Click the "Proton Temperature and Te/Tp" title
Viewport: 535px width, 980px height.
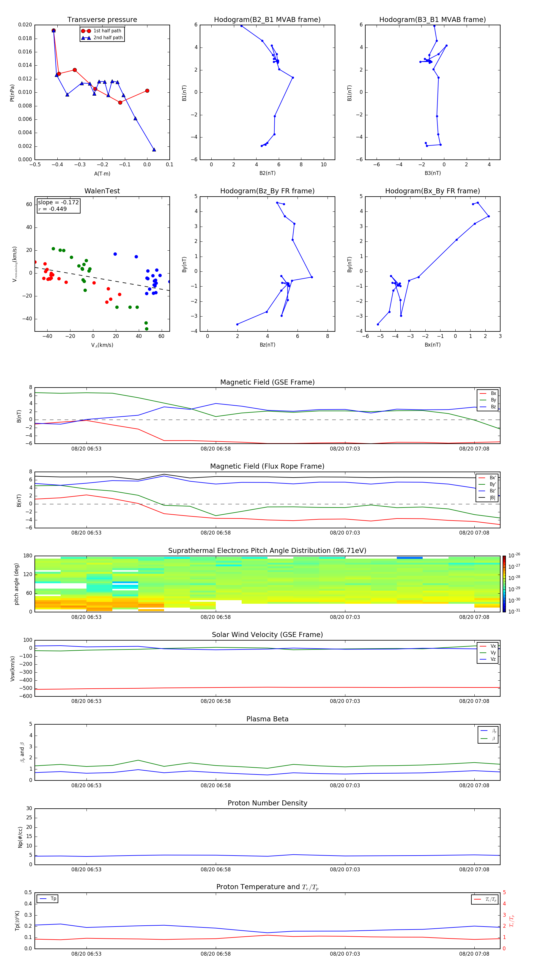coord(267,887)
